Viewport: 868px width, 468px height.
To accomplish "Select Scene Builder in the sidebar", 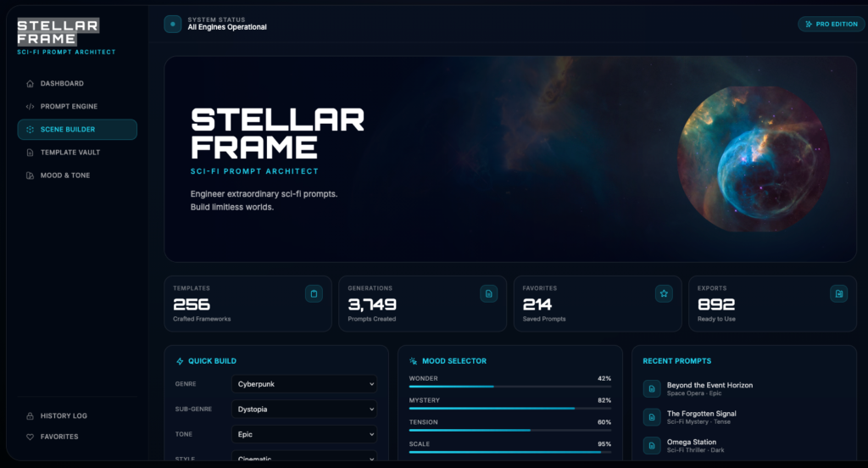I will [77, 130].
